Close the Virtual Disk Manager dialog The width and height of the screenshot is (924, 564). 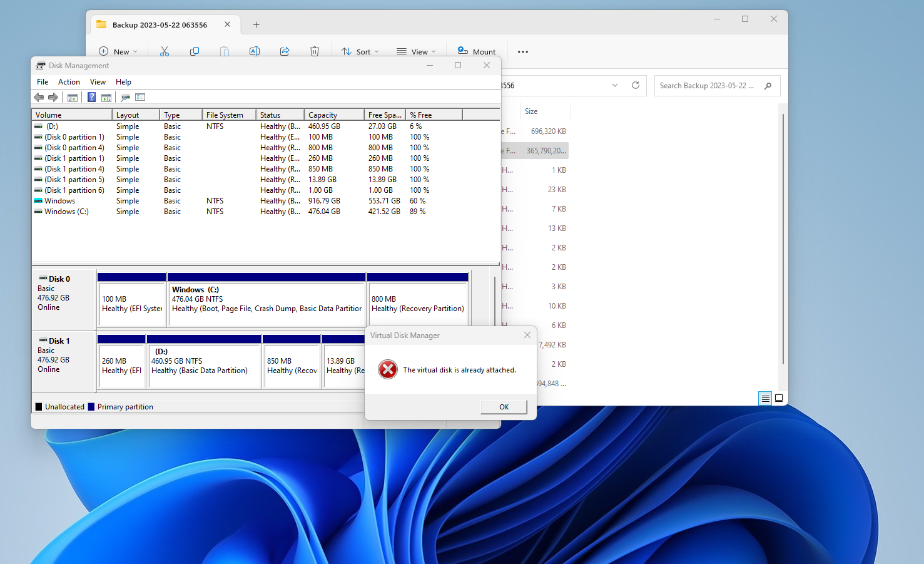(x=527, y=335)
